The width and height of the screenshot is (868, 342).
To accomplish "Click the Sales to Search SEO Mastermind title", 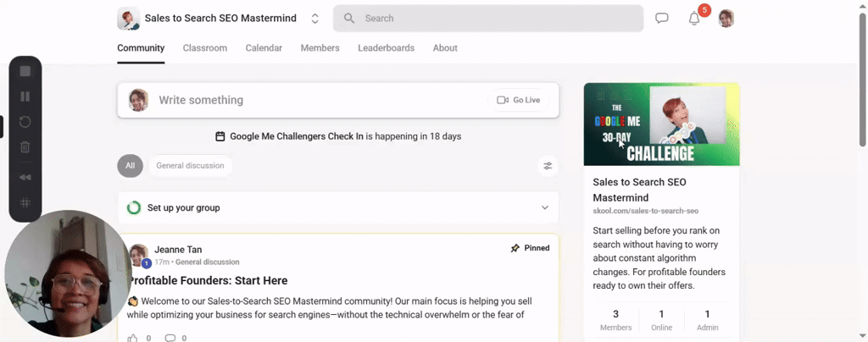I will coord(220,19).
